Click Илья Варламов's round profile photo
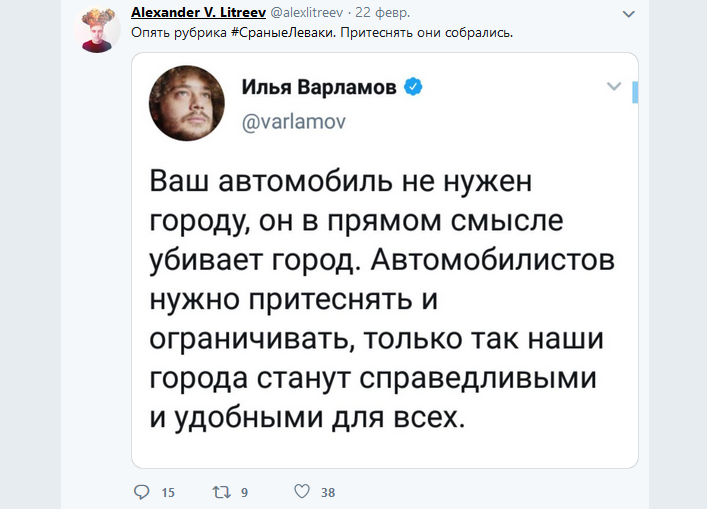Image resolution: width=707 pixels, height=509 pixels. point(187,105)
